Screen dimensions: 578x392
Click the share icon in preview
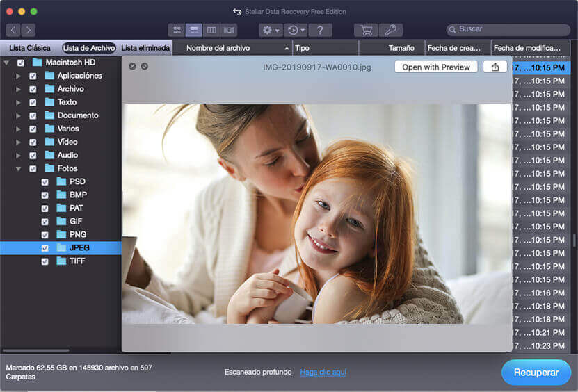(495, 67)
